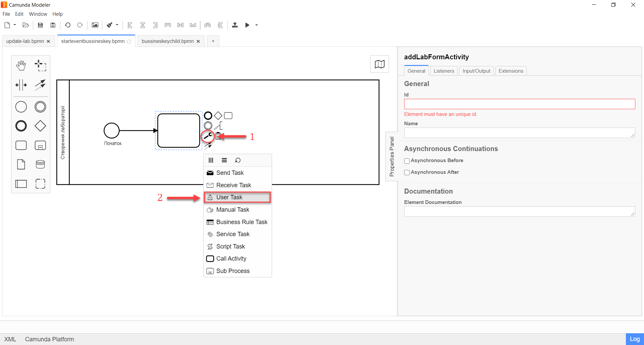Activate the create/remove space tool
This screenshot has width=644, height=345.
pos(21,85)
